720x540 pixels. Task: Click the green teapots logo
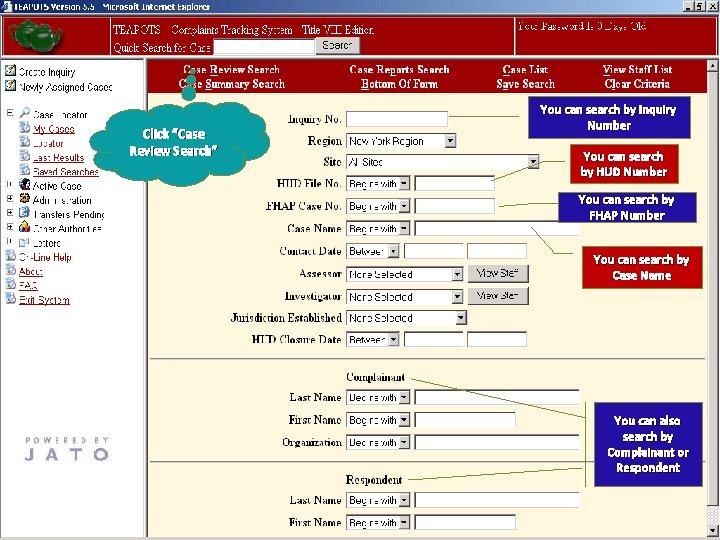[x=36, y=36]
